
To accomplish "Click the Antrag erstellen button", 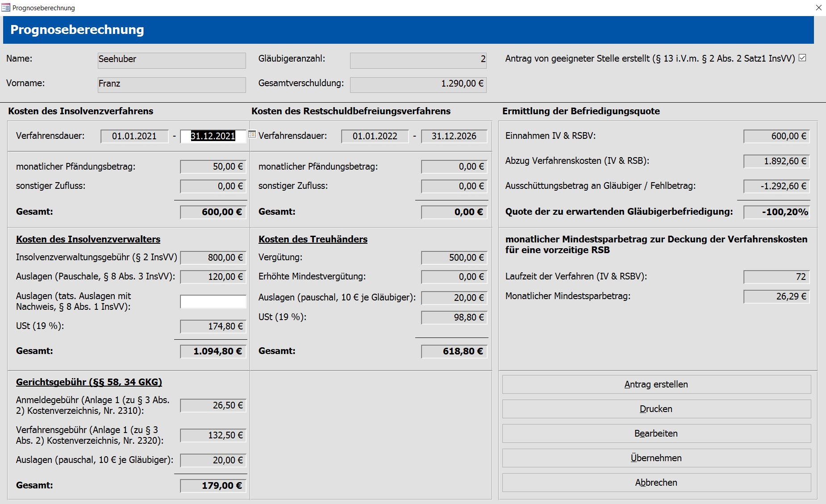I will [x=656, y=384].
